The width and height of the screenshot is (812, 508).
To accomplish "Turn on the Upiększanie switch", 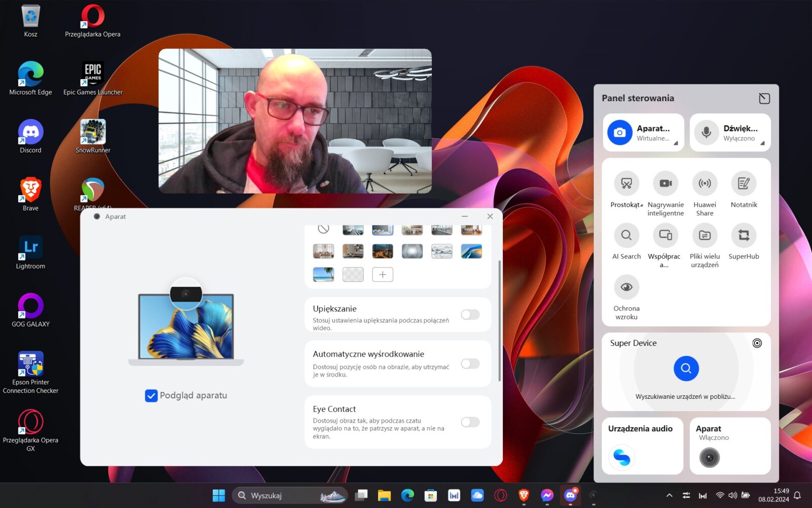I will click(470, 314).
